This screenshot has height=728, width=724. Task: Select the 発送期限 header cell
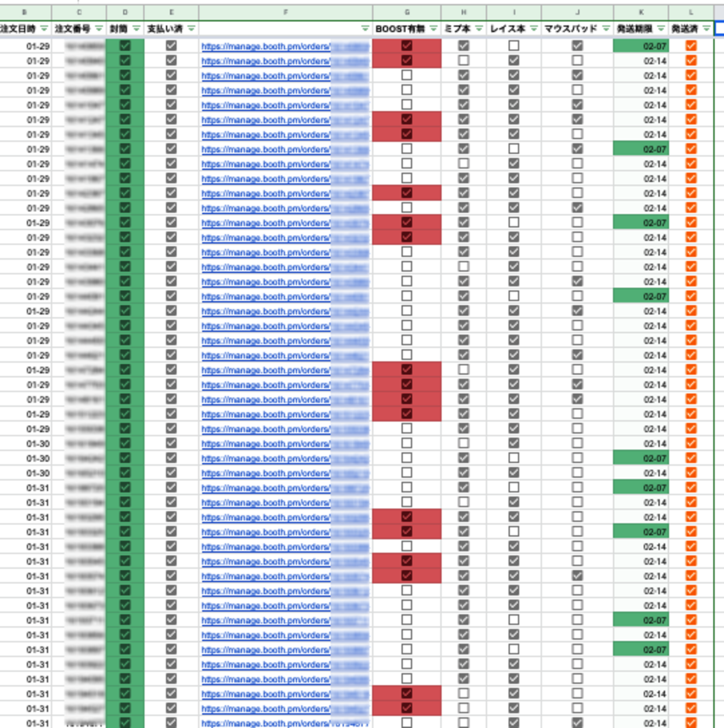(641, 28)
